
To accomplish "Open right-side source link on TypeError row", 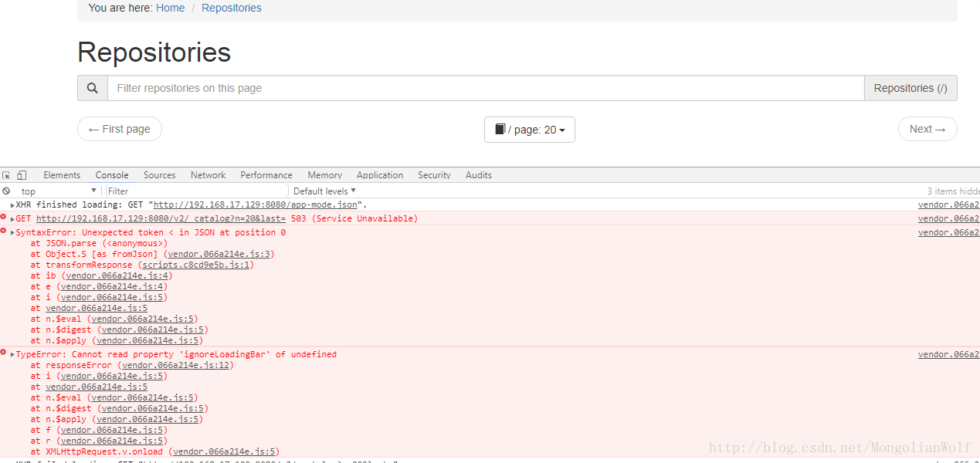I will 949,354.
